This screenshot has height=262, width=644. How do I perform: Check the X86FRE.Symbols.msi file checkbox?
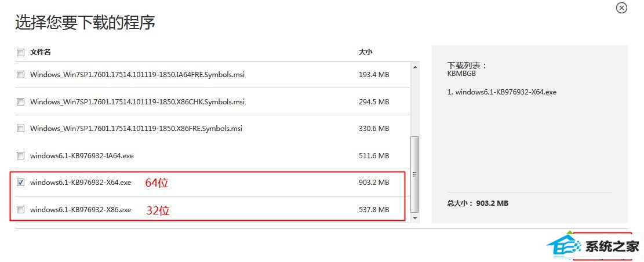20,129
